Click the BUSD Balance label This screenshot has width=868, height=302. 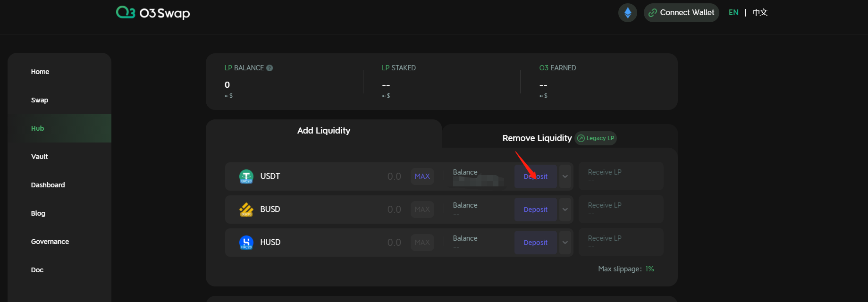(465, 205)
